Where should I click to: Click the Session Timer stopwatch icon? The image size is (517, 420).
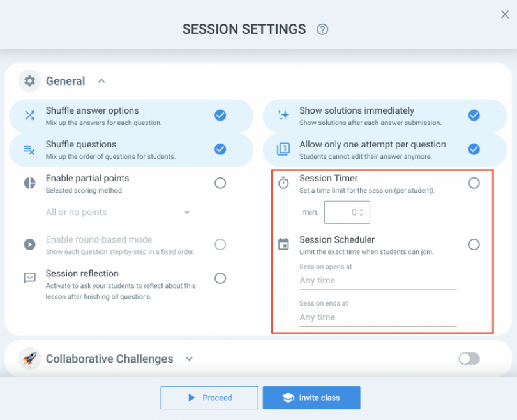pyautogui.click(x=283, y=183)
